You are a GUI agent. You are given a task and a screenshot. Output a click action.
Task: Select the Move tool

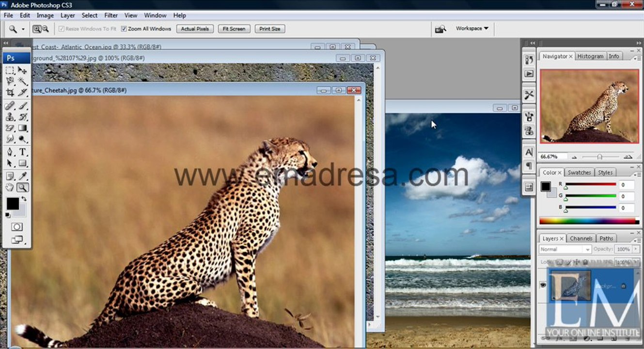[23, 70]
